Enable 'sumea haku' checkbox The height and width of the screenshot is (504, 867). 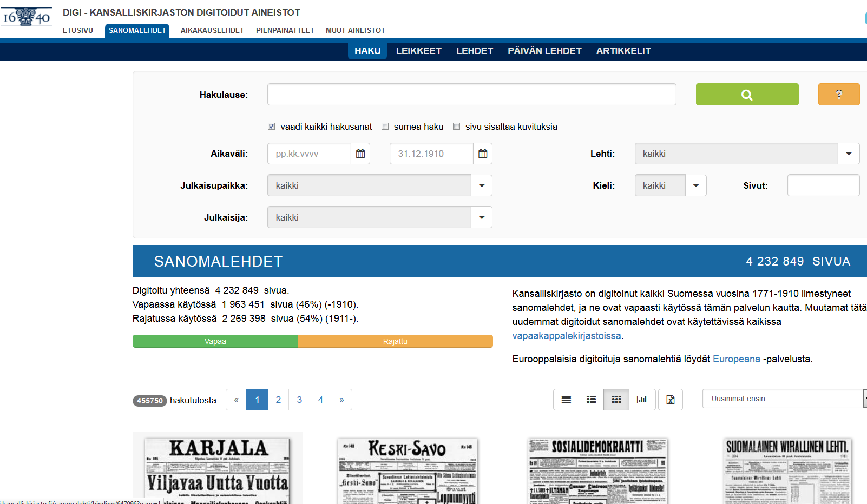point(385,127)
